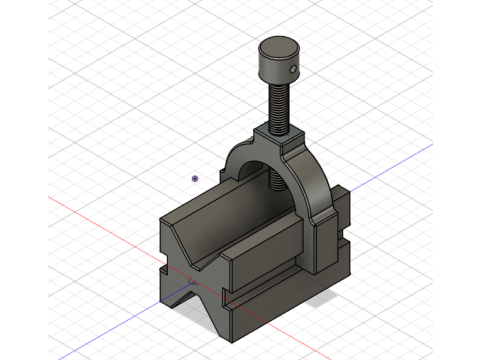Click the purple sketch point beside the model
Viewport: 480px width, 360px height.
tap(195, 179)
